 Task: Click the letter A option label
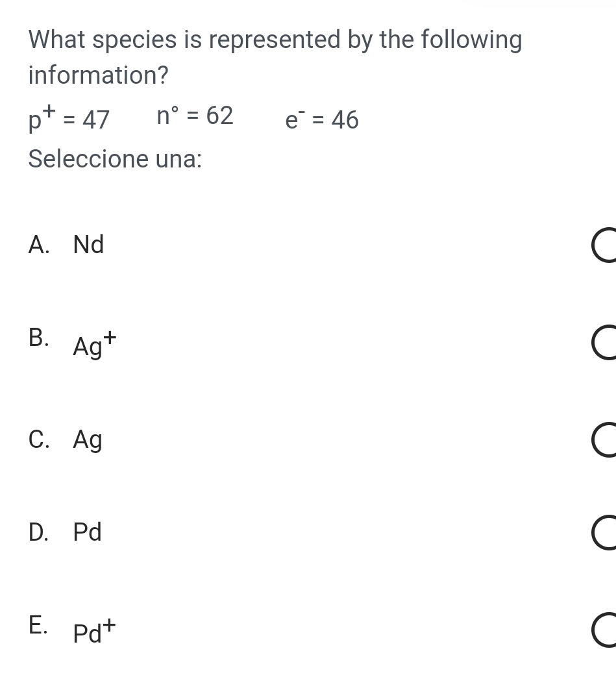pos(39,245)
